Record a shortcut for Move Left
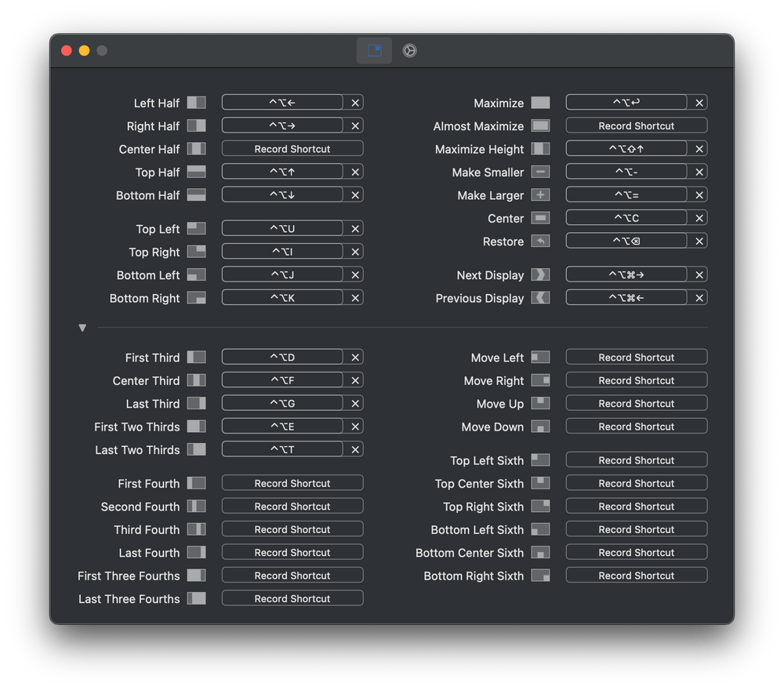The height and width of the screenshot is (690, 784). [636, 357]
